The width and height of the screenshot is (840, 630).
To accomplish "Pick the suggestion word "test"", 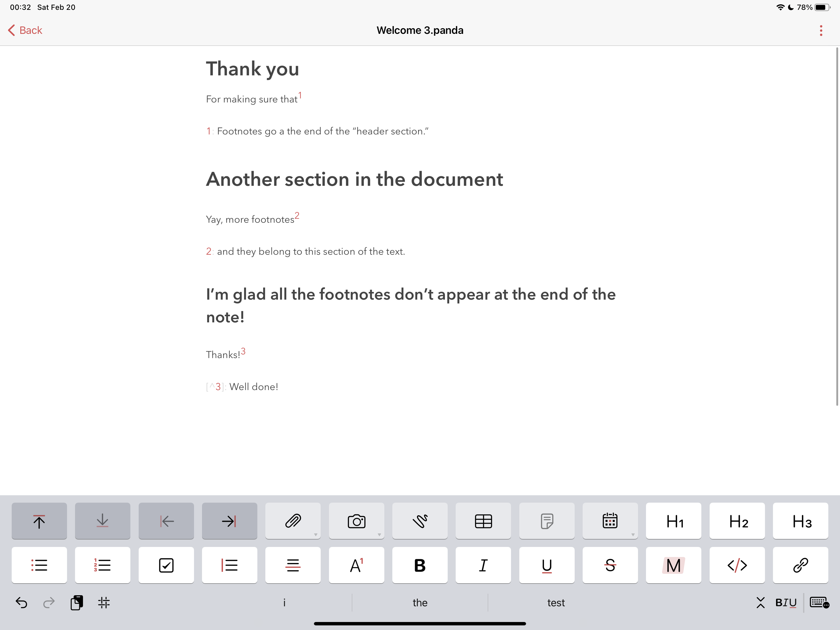I will (x=556, y=603).
